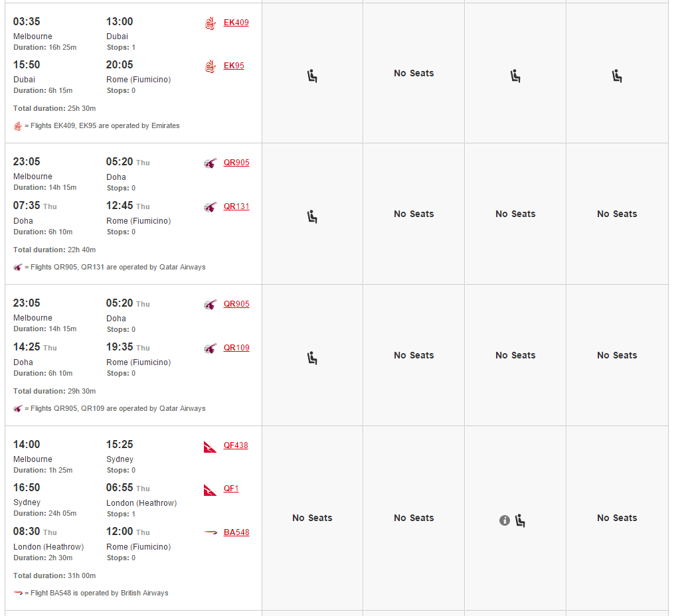Click British Airways logo beside BA548

[211, 532]
